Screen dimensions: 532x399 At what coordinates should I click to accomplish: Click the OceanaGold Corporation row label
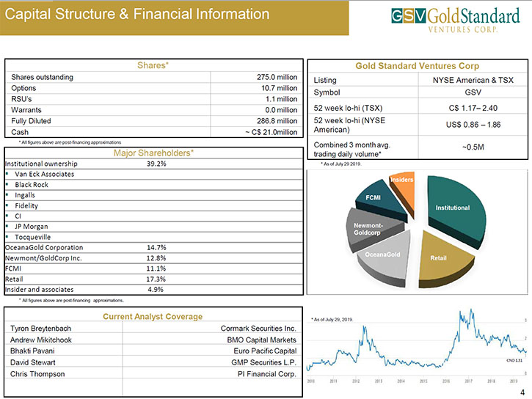click(44, 247)
